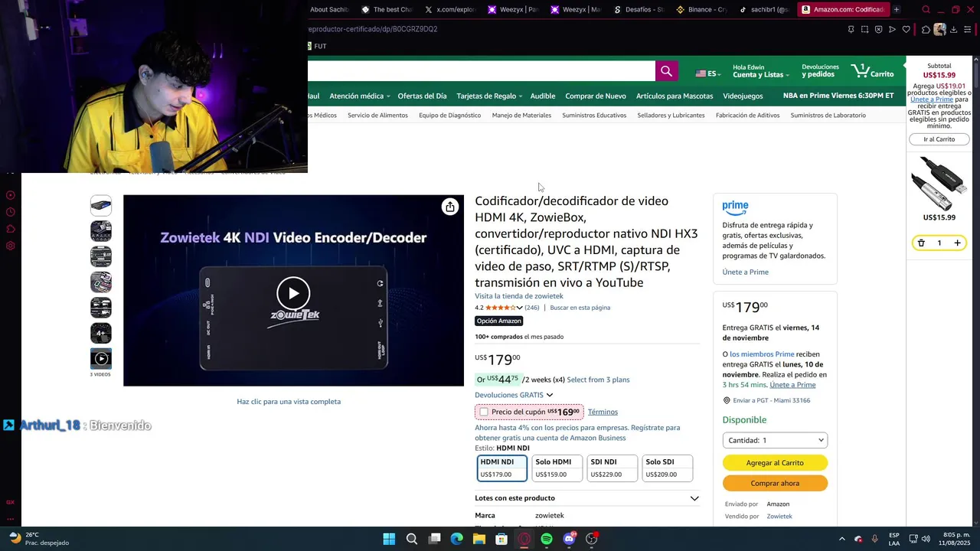
Task: Show hidden system tray icons
Action: coord(842,539)
